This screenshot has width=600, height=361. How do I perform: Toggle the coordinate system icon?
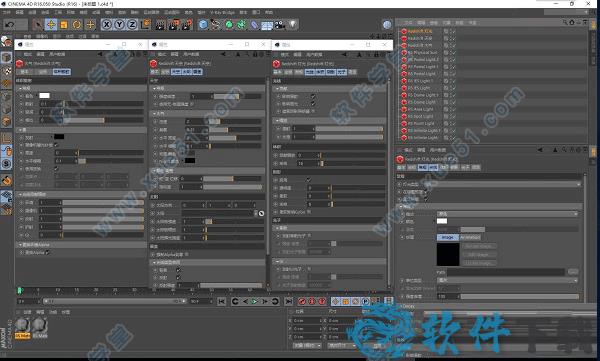145,25
